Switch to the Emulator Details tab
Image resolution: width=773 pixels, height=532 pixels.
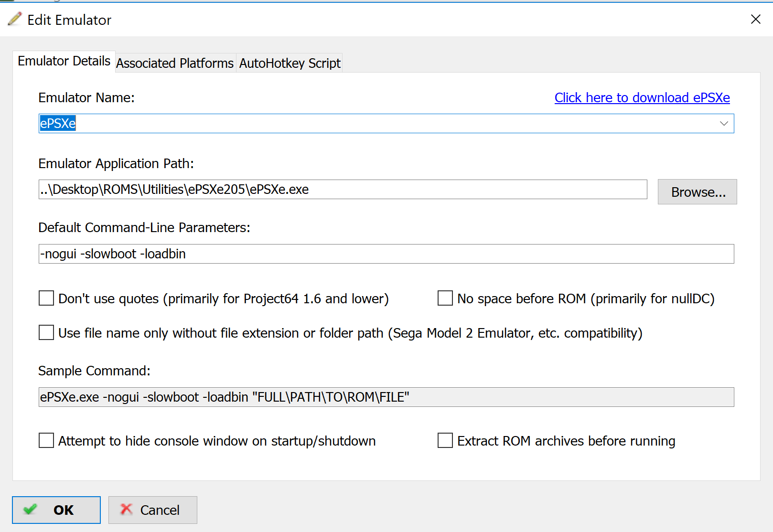click(64, 61)
